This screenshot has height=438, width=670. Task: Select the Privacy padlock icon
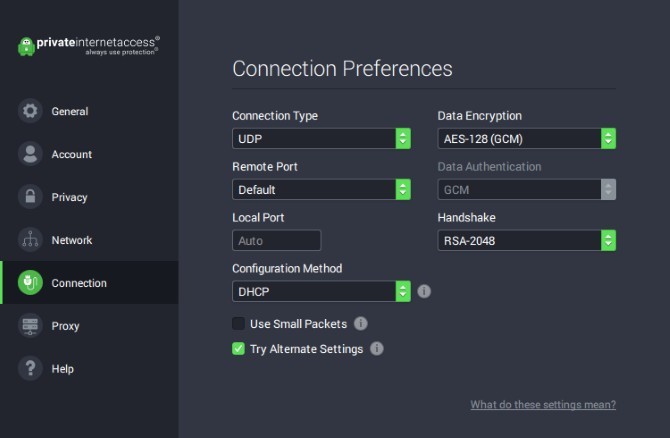30,197
